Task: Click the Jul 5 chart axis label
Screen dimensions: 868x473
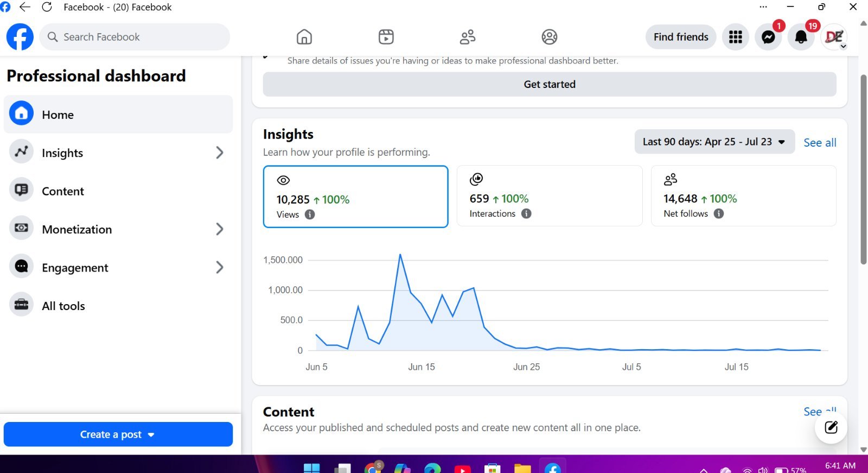Action: (x=631, y=367)
